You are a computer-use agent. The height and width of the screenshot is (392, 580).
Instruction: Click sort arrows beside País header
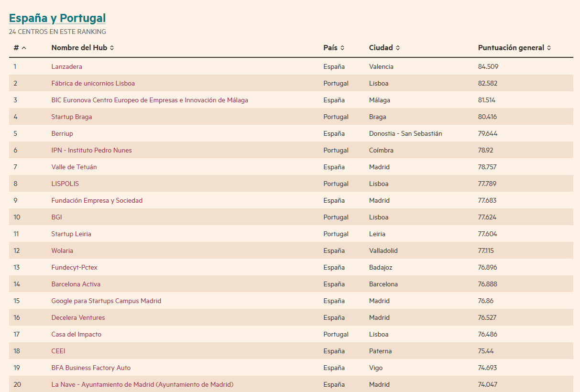pos(342,48)
